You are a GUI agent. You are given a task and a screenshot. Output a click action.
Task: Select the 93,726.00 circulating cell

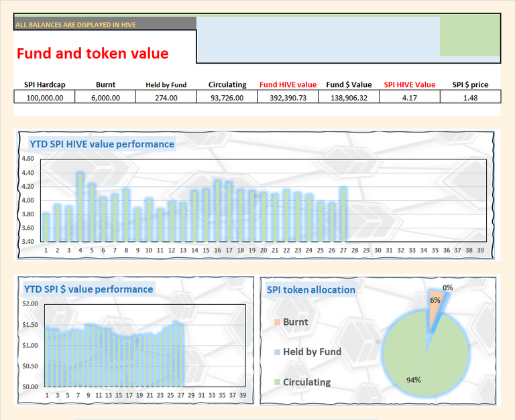point(227,98)
